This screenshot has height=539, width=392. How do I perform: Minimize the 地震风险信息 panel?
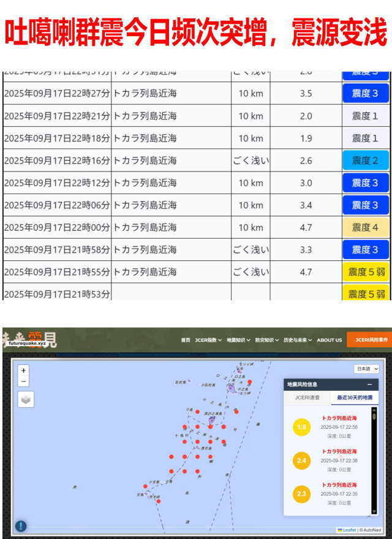tap(369, 385)
